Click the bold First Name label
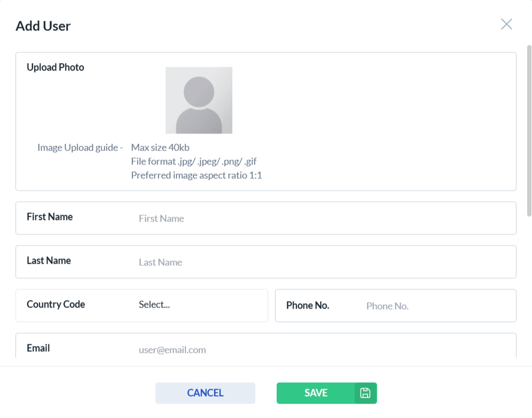The width and height of the screenshot is (532, 418). tap(50, 217)
